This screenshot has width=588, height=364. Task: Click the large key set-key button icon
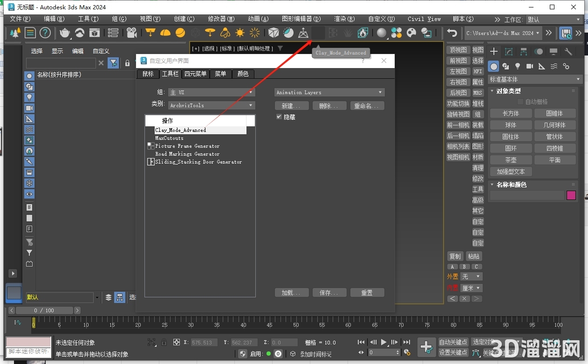point(426,347)
